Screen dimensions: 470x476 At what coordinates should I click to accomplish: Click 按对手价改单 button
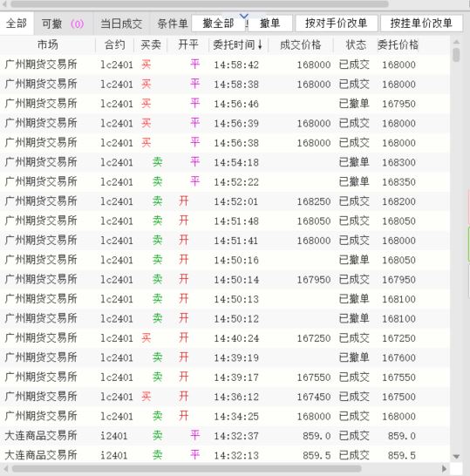click(x=337, y=24)
